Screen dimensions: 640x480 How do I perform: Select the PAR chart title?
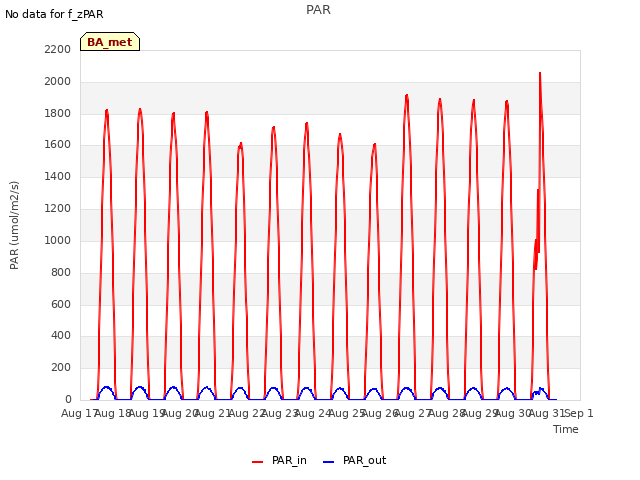click(318, 10)
